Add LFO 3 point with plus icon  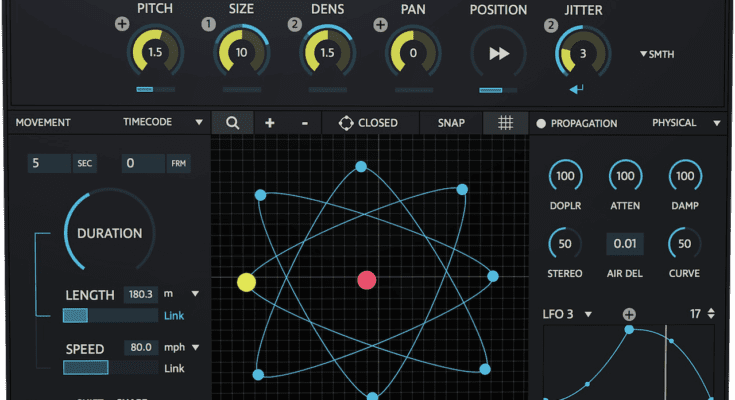coord(629,314)
